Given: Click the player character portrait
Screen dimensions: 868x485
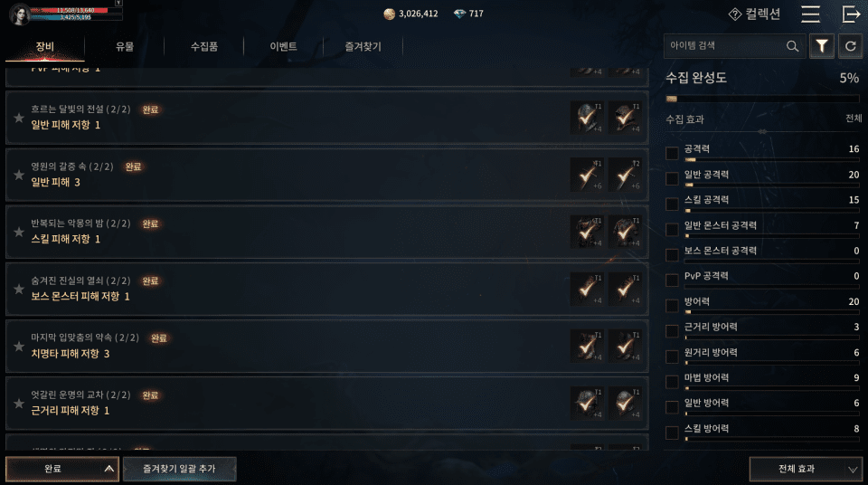Looking at the screenshot, I should [20, 14].
